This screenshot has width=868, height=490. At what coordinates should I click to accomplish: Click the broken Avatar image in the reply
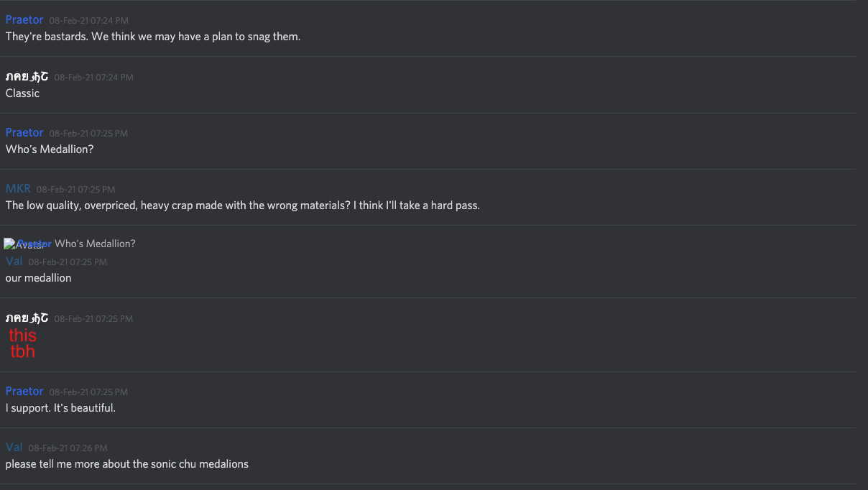click(10, 244)
